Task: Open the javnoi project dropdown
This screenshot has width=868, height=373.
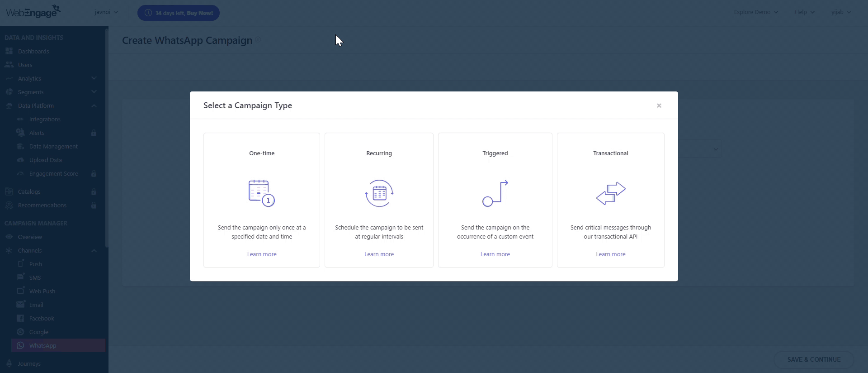Action: point(106,12)
